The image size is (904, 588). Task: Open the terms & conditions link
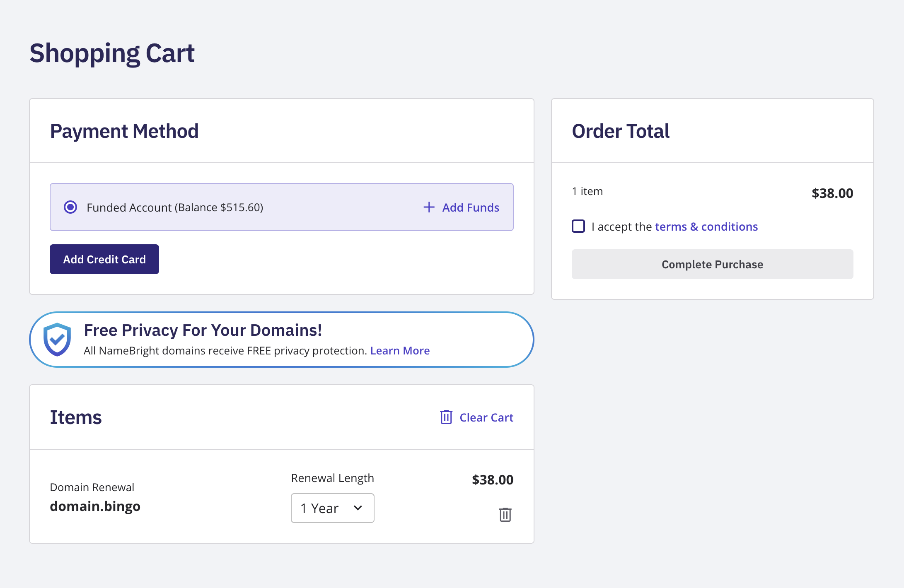[706, 227]
